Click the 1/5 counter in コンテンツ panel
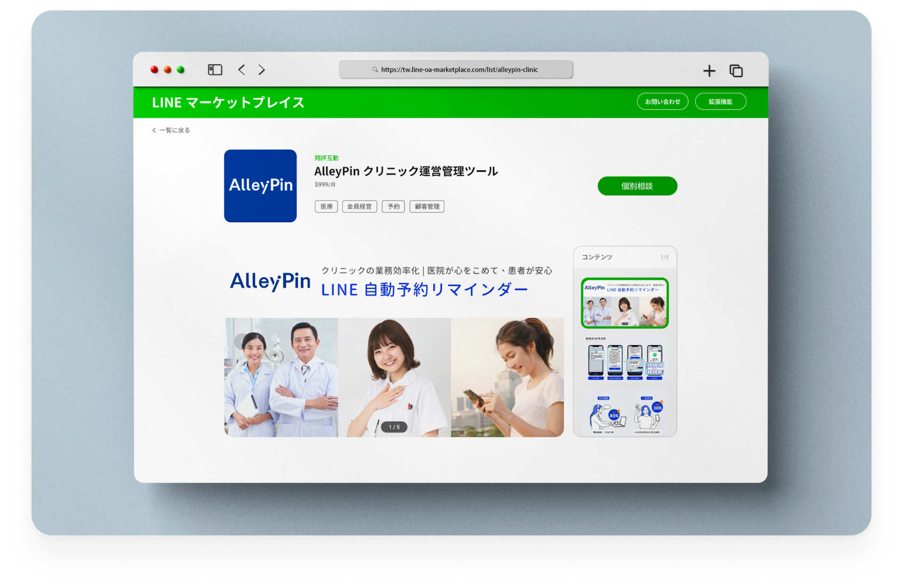The height and width of the screenshot is (588, 903). (x=664, y=257)
